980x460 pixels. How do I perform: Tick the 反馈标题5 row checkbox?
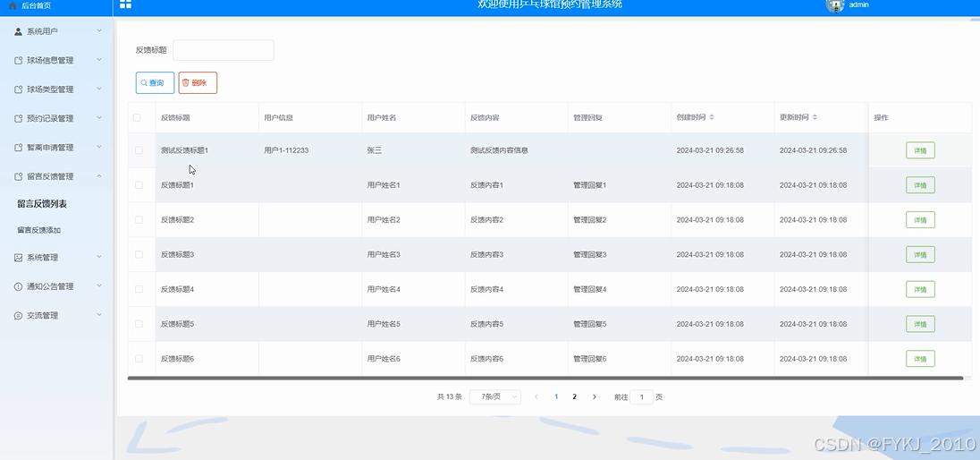click(139, 324)
